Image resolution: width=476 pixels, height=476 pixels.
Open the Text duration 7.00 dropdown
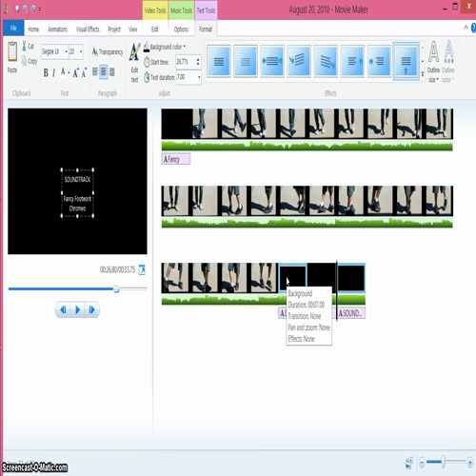[x=199, y=77]
